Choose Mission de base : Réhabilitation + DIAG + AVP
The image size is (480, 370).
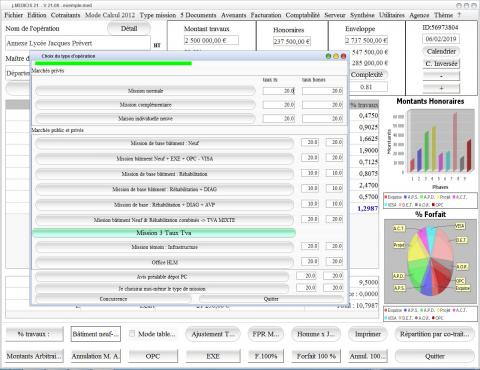point(165,205)
